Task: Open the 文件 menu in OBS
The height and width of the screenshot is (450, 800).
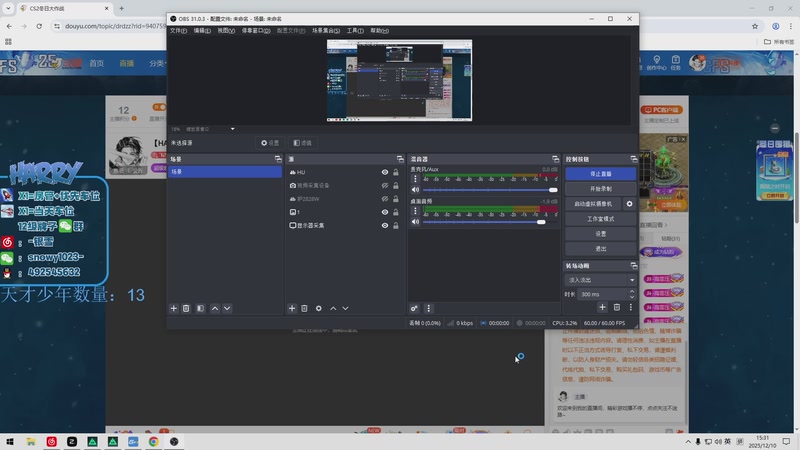Action: [178, 31]
